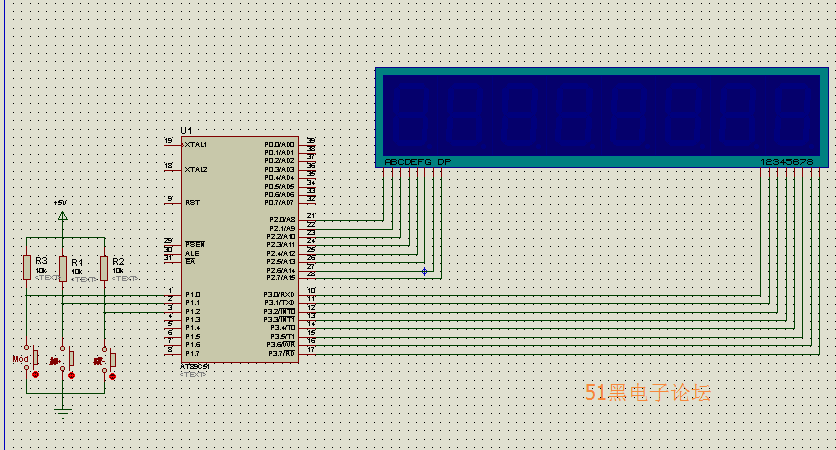Screen dimensions: 836x450
Task: Toggle the red latch dot under plus button
Action: pyautogui.click(x=71, y=375)
